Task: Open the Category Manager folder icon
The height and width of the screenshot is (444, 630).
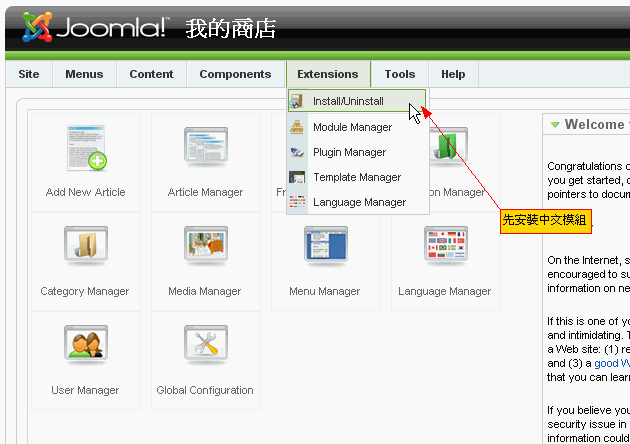Action: click(86, 245)
